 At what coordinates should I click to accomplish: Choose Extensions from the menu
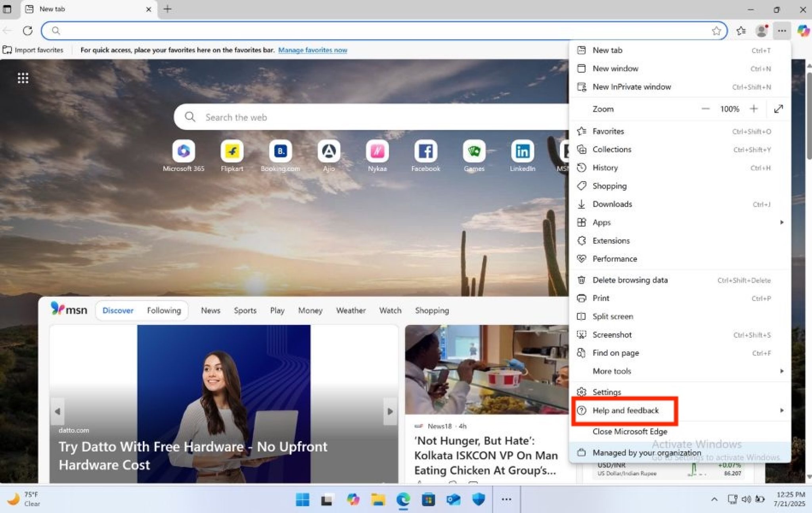point(611,240)
